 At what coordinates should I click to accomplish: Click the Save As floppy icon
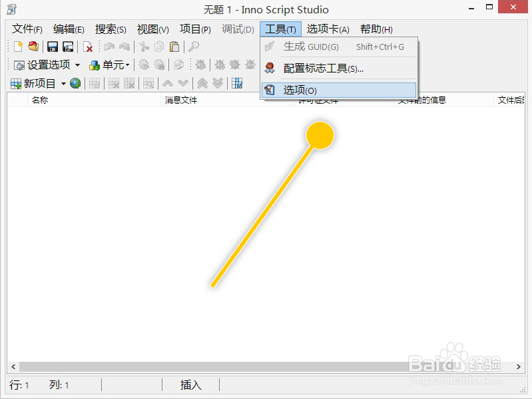click(x=68, y=47)
